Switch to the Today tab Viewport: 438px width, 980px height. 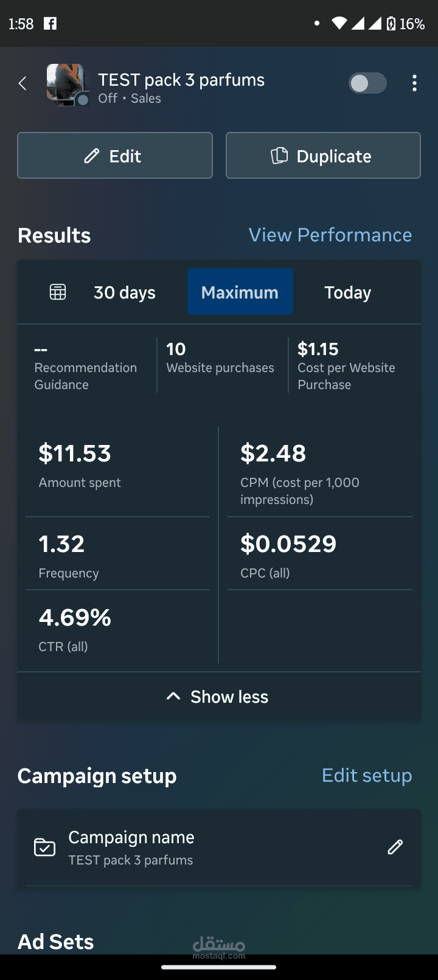click(x=347, y=292)
